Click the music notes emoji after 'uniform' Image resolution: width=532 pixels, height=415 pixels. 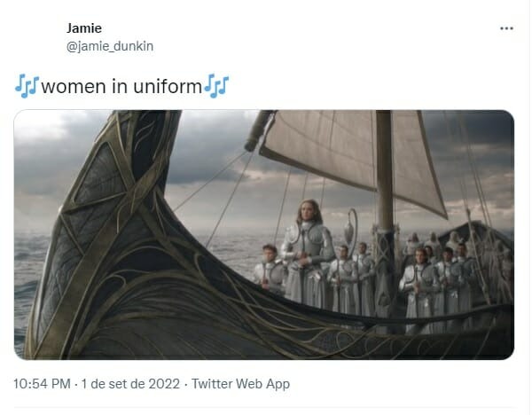tap(216, 86)
